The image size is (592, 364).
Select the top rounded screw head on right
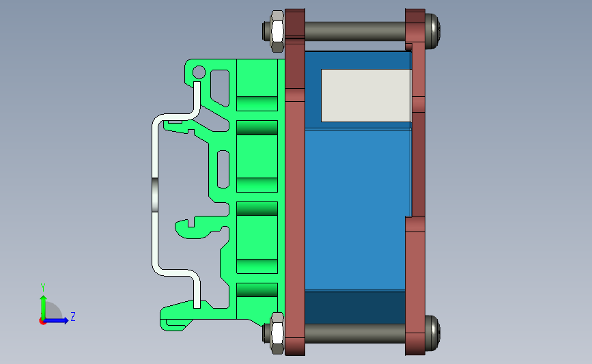(x=433, y=31)
